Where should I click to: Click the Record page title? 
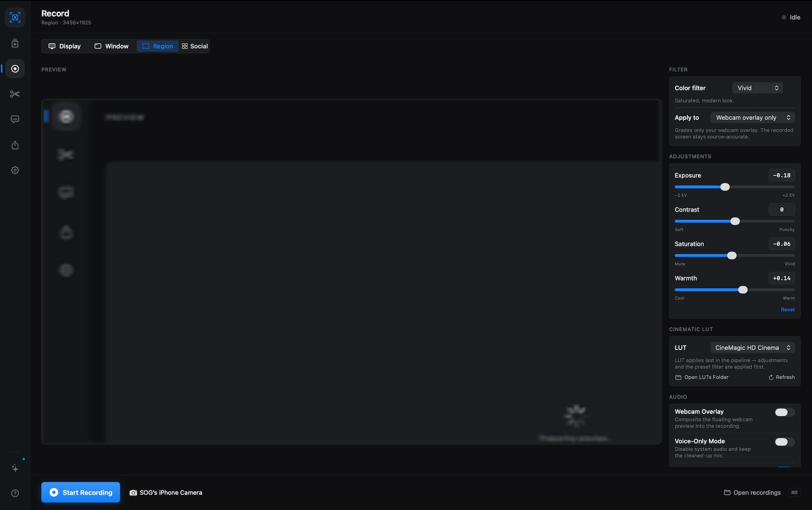(55, 13)
